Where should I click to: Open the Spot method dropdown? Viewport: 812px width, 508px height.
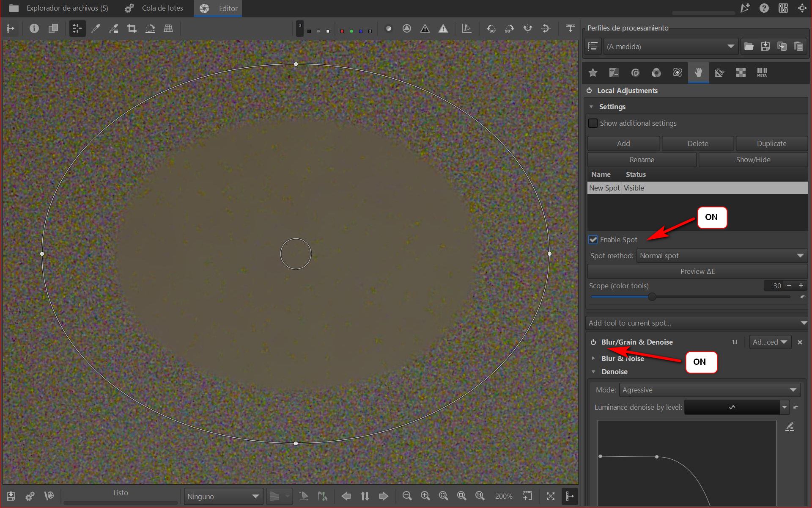point(721,256)
